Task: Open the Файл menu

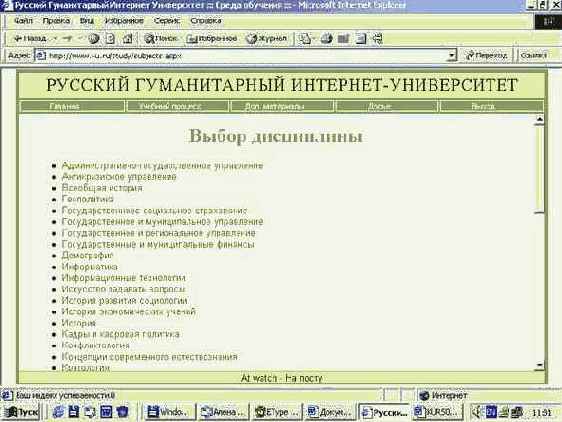Action: 23,21
